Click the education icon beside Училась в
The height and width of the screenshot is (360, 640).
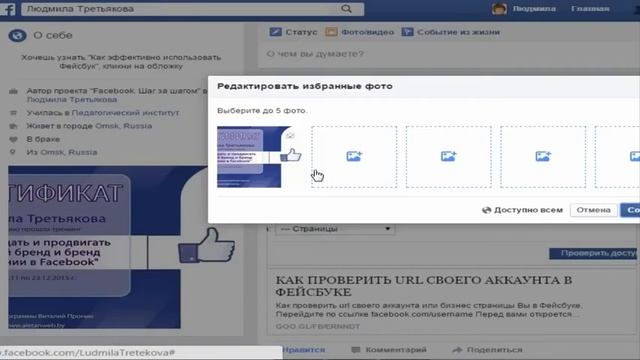click(x=13, y=113)
